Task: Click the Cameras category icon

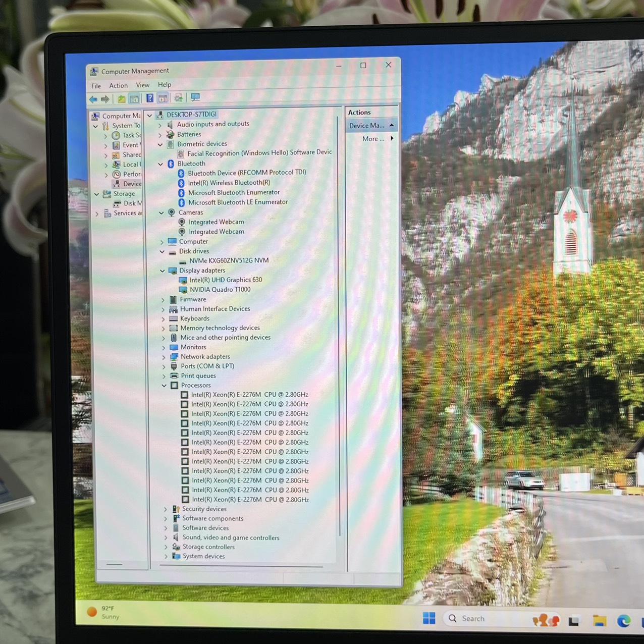Action: (172, 212)
